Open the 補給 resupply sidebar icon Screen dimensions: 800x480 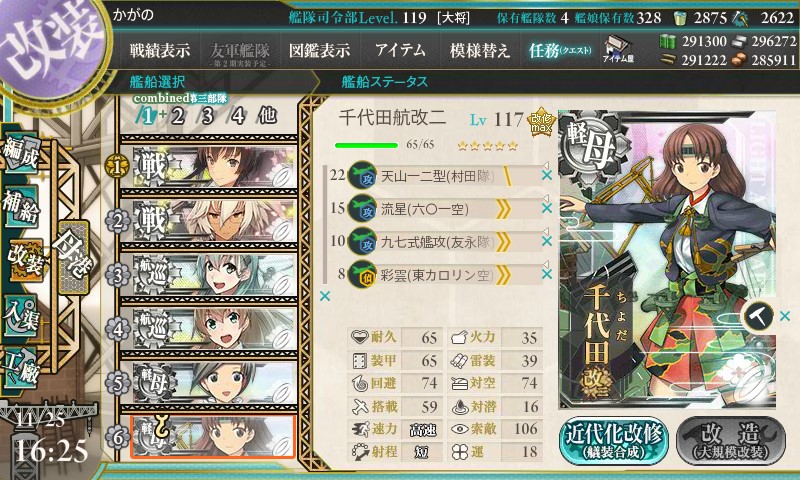tap(21, 207)
